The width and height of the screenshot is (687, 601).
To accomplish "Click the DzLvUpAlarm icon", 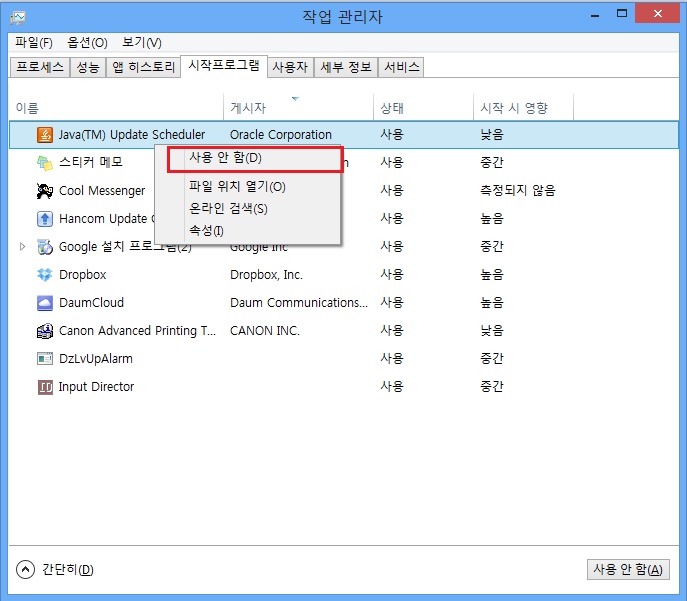I will 45,359.
